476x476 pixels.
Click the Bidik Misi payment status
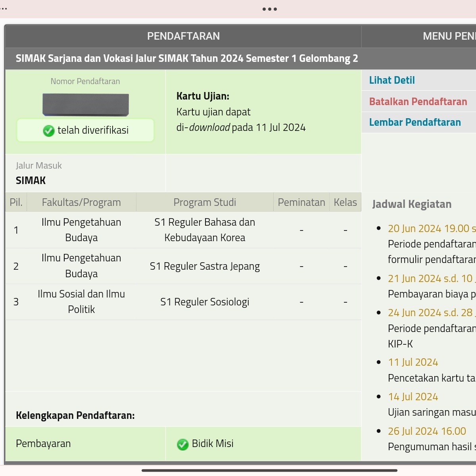tap(213, 443)
